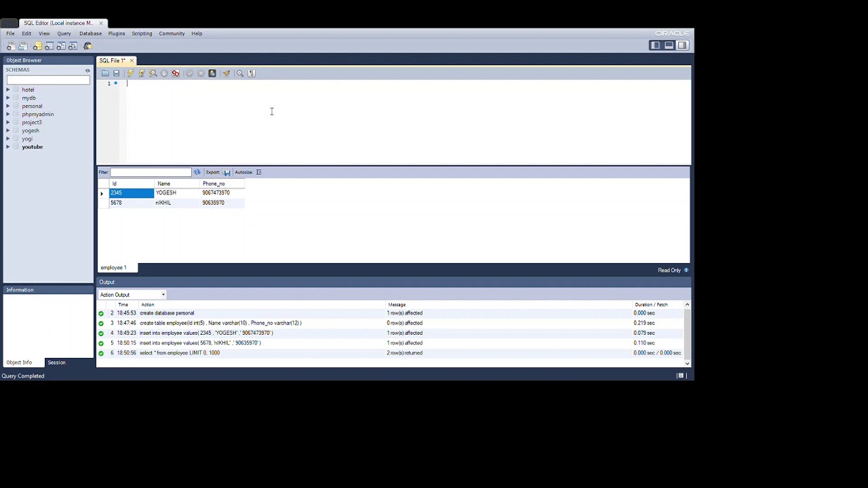
Task: Click the reconnect to DBMS icon
Action: point(87,46)
